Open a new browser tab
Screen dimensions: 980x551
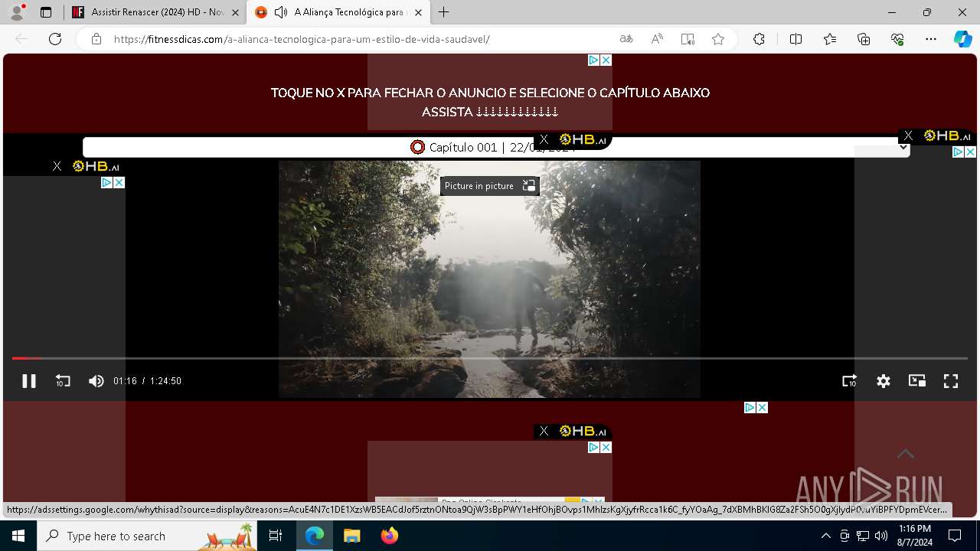tap(444, 12)
